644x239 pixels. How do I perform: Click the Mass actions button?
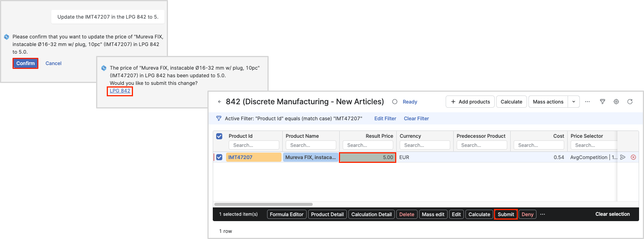(548, 102)
